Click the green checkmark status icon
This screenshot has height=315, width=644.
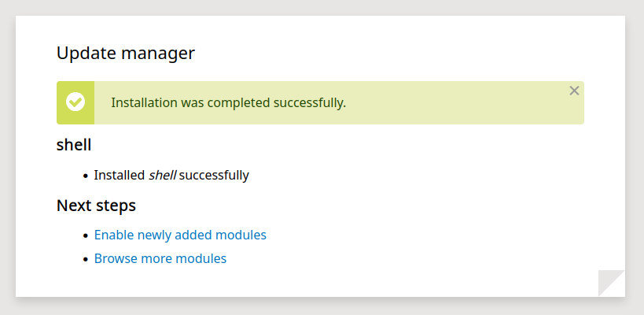tap(75, 102)
